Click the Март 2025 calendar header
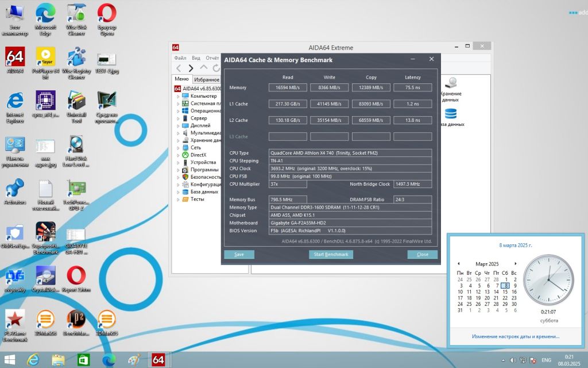The image size is (588, 368). click(487, 264)
